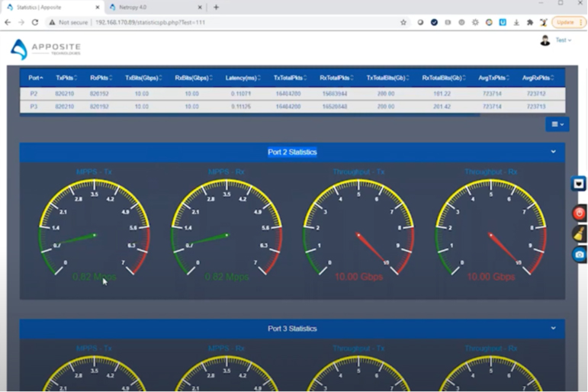Sort the table by TxPkts column
Image resolution: width=588 pixels, height=392 pixels.
pos(66,78)
